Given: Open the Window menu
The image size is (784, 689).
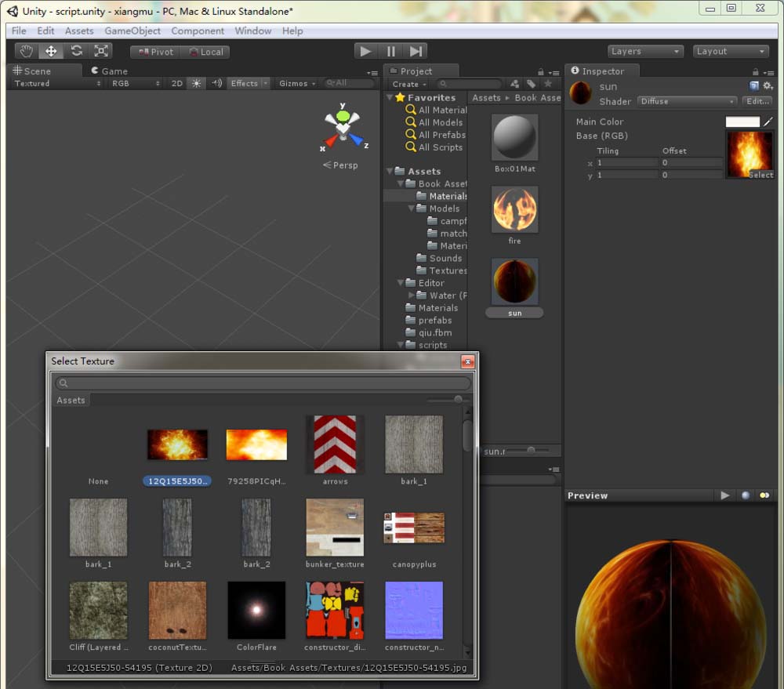Looking at the screenshot, I should 253,31.
